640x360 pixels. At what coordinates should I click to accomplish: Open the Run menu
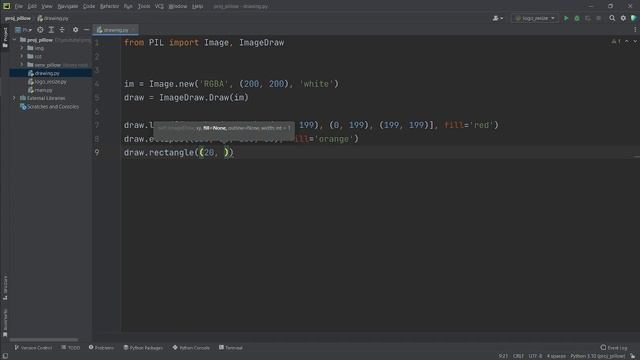[x=128, y=7]
